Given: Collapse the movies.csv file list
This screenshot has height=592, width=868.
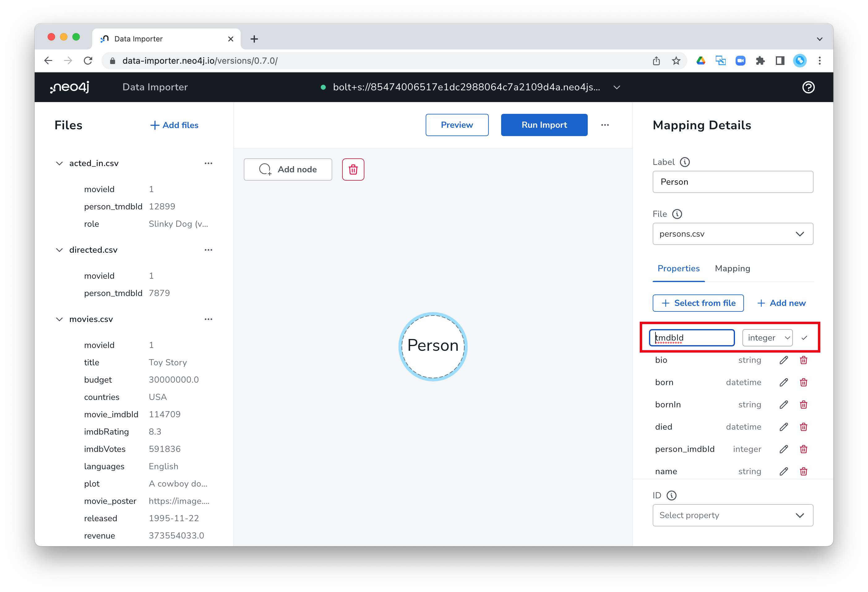Looking at the screenshot, I should [x=59, y=319].
